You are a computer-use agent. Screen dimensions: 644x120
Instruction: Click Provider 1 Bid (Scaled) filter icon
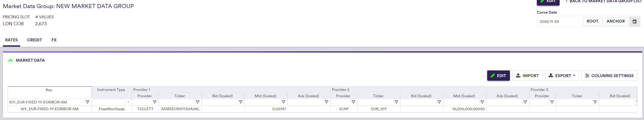pos(241,102)
